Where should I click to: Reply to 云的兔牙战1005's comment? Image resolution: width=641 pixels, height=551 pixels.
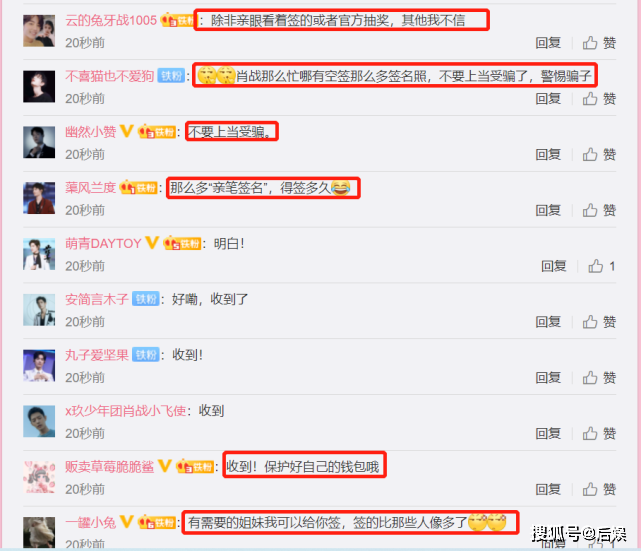tap(548, 43)
